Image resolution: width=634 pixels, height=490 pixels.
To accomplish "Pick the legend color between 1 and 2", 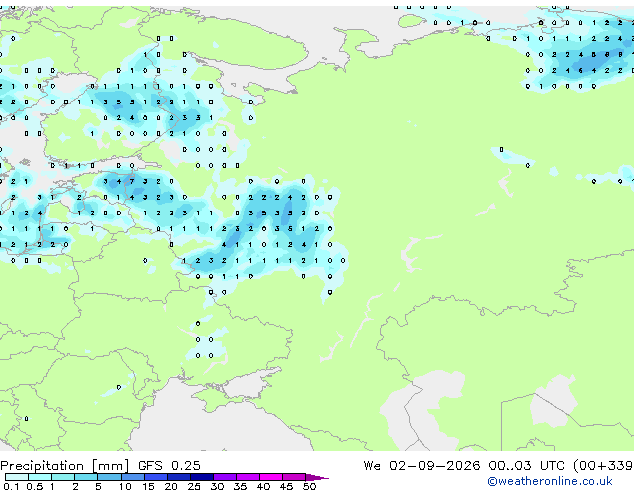I will [63, 477].
